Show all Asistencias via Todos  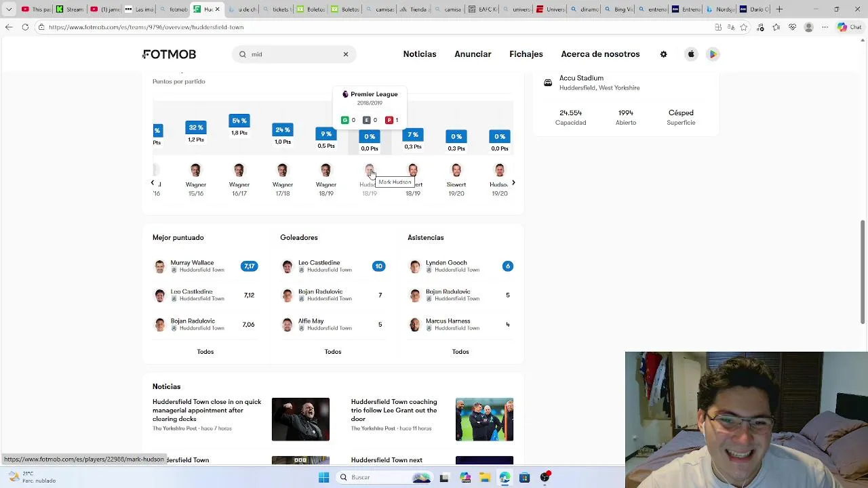pos(460,352)
